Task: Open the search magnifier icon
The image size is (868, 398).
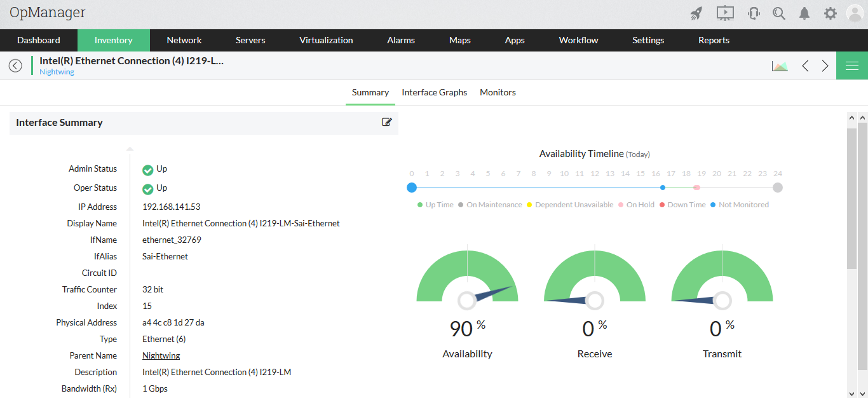Action: tap(779, 13)
